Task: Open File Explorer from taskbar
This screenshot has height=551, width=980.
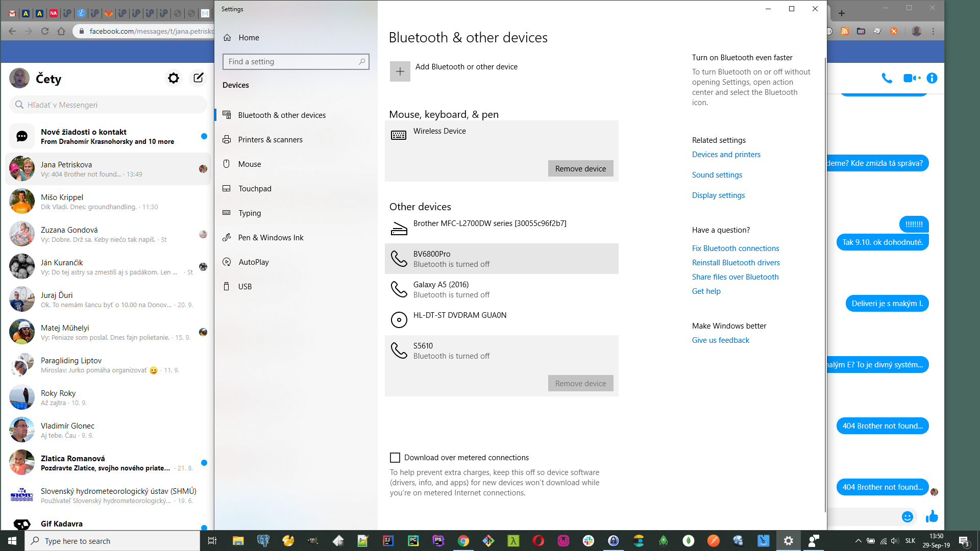Action: (x=238, y=541)
